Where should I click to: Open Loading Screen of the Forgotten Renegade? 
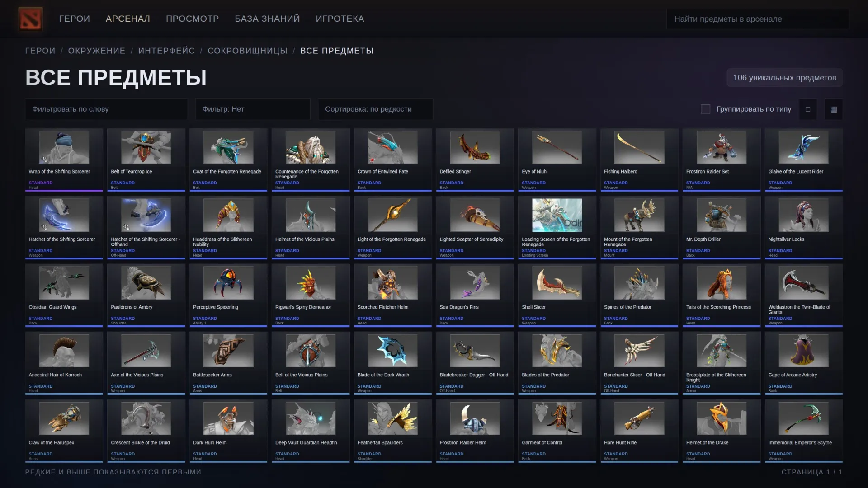coord(557,228)
